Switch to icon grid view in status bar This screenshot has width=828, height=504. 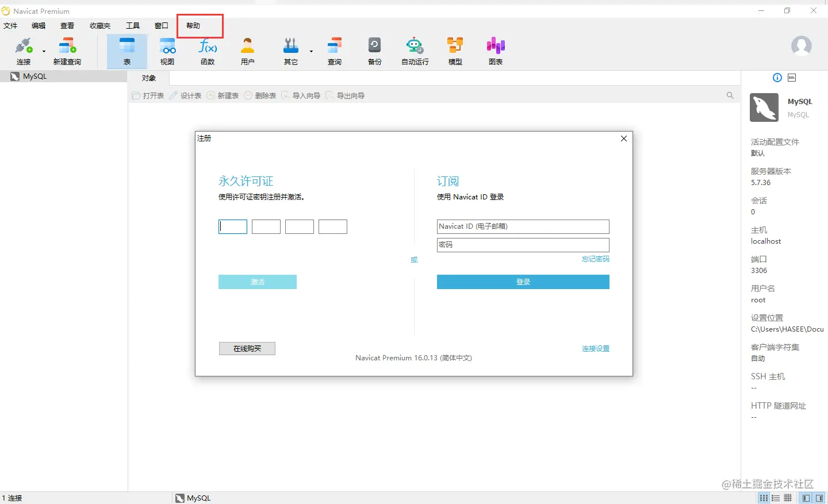[764, 498]
